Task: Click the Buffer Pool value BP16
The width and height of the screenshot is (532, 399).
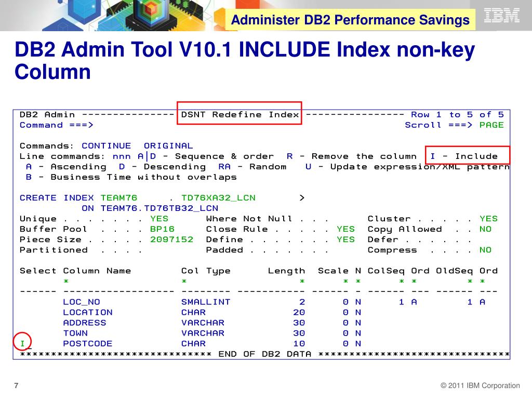Action: pyautogui.click(x=162, y=229)
